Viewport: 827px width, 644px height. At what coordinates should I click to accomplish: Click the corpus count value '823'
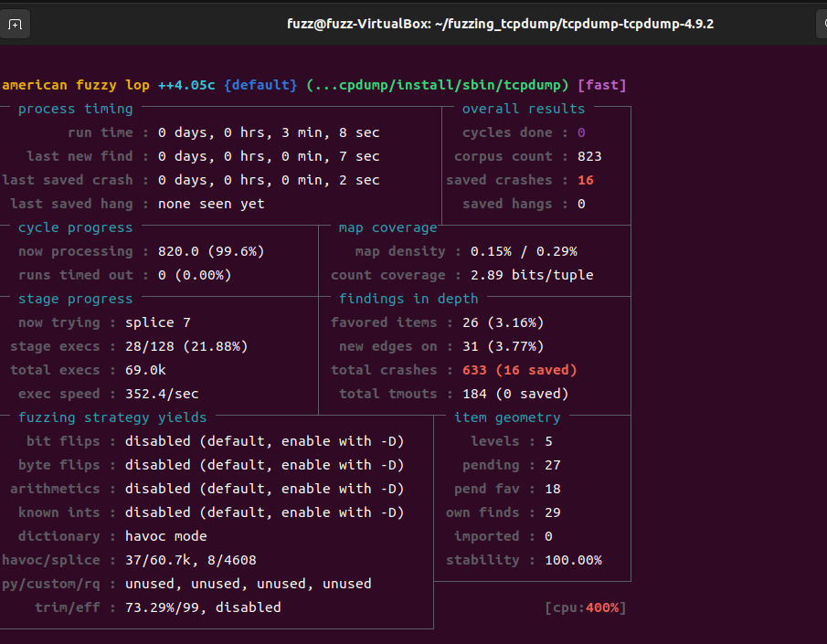coord(589,156)
